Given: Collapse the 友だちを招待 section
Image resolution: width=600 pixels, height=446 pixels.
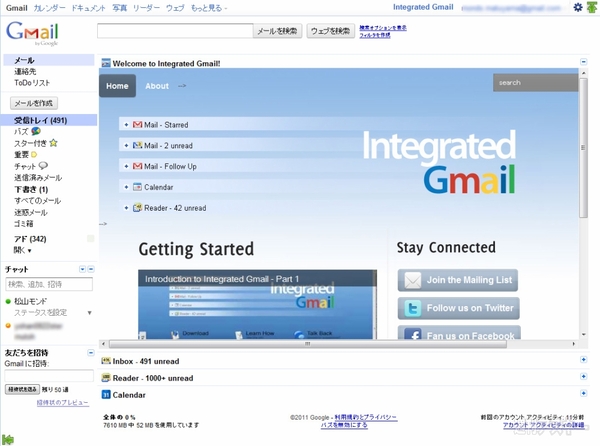Looking at the screenshot, I should (91, 353).
